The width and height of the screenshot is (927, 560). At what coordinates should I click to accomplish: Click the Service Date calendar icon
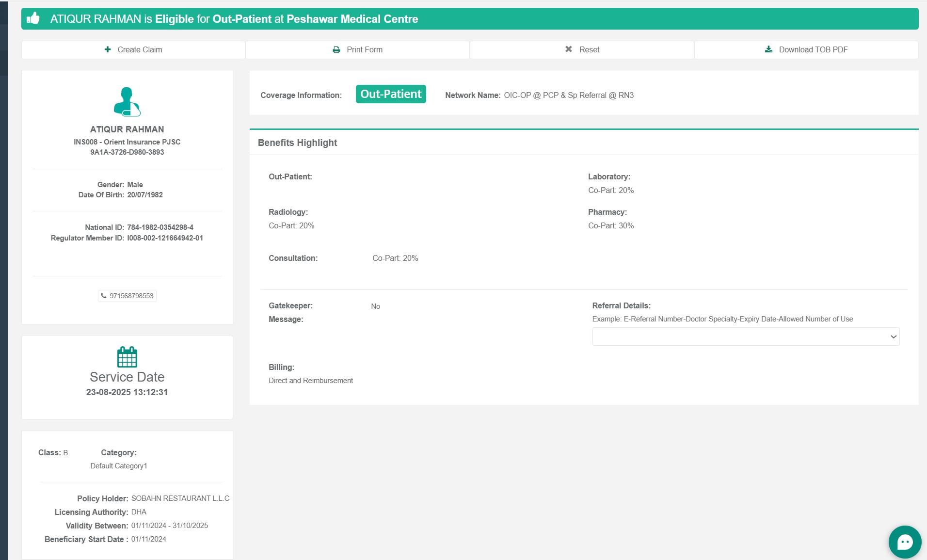coord(127,357)
